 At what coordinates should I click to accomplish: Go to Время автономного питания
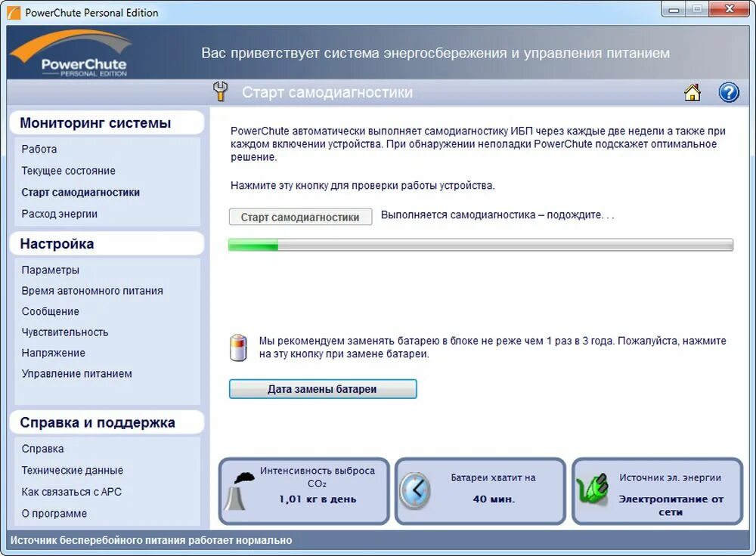(92, 291)
